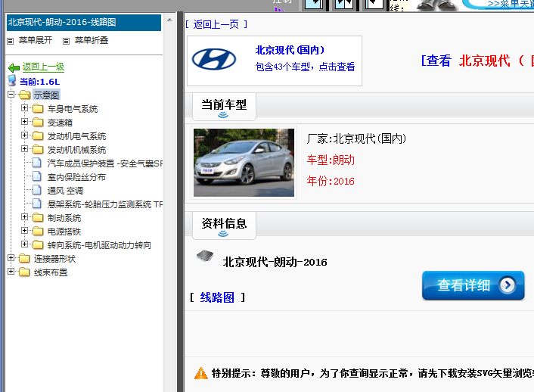This screenshot has width=534, height=392.
Task: Click the 查看 北京现代 red link
Action: click(x=477, y=61)
